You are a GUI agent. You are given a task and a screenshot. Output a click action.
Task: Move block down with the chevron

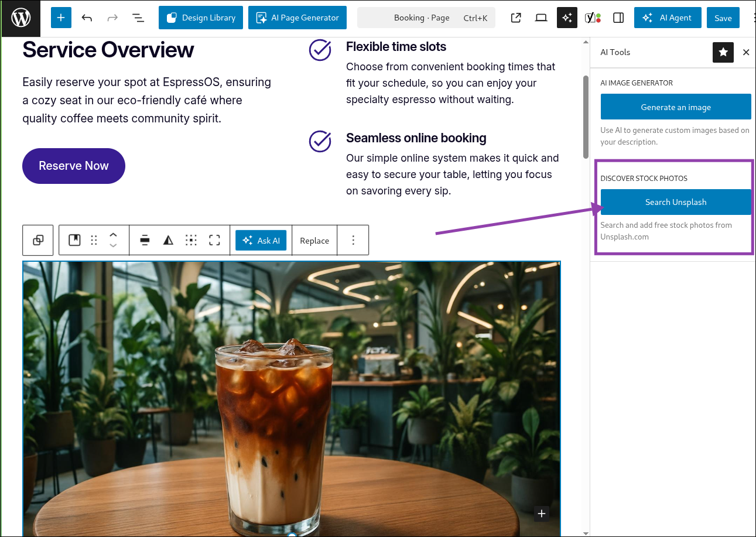coord(114,246)
